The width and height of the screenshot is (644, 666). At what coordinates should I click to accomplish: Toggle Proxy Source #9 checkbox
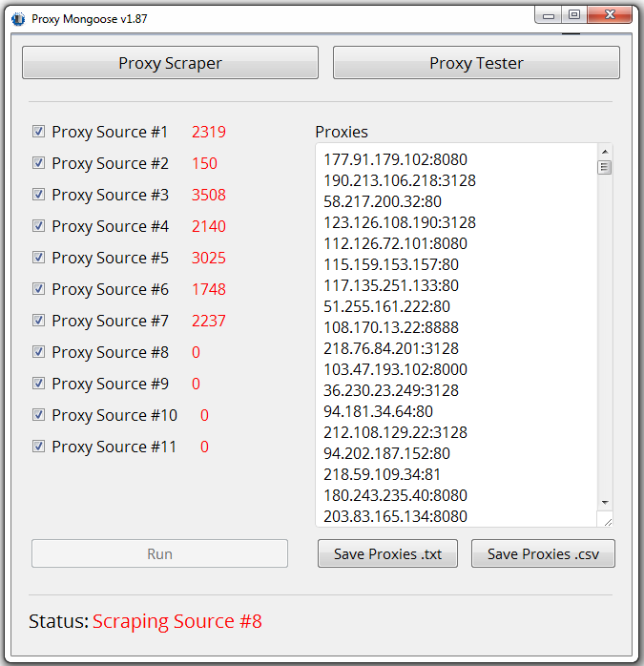click(39, 384)
